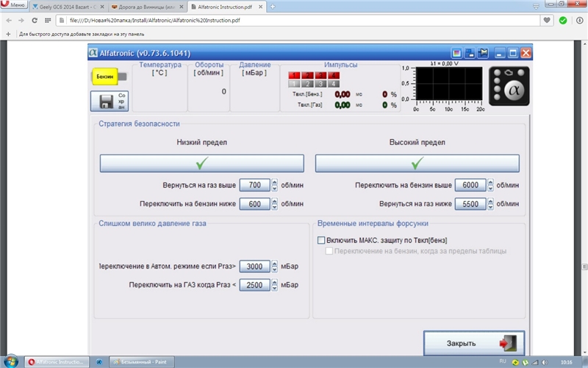This screenshot has height=368, width=588.
Task: Click the browser reload page icon
Action: (x=35, y=21)
